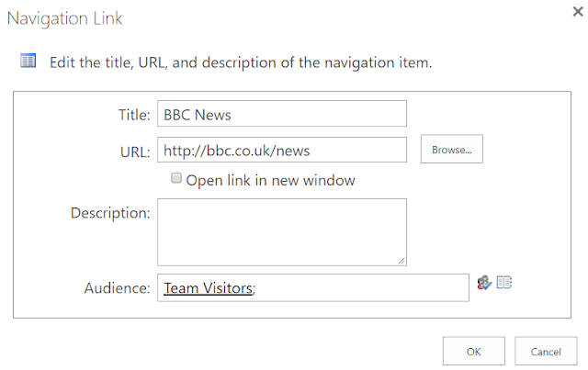Click the Description: field label
The image size is (588, 370).
[109, 213]
